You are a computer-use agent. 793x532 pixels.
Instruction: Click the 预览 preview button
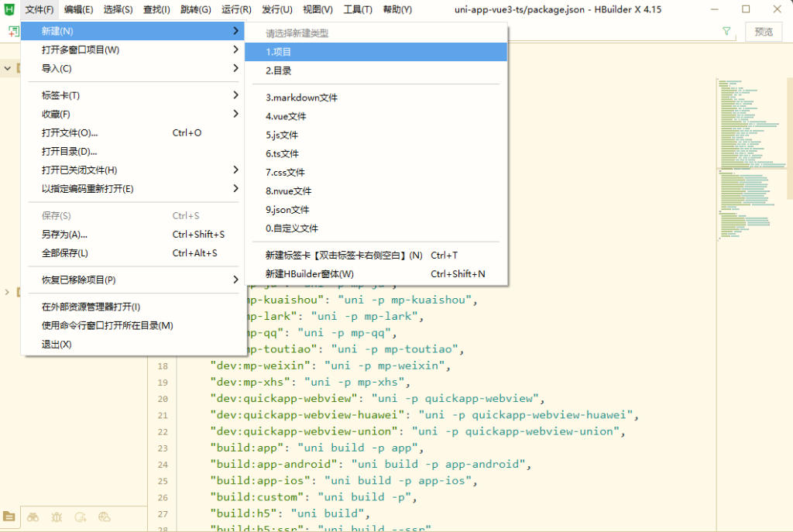[x=764, y=32]
